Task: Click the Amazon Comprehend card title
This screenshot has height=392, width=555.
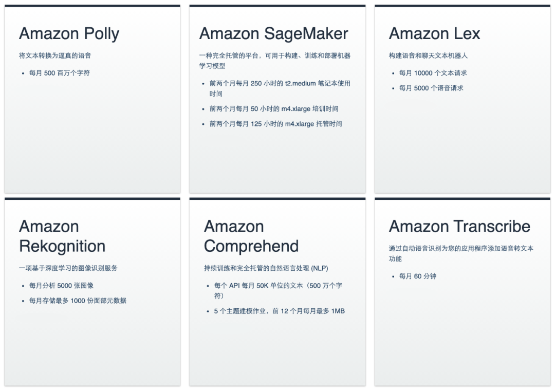Action: click(x=251, y=236)
